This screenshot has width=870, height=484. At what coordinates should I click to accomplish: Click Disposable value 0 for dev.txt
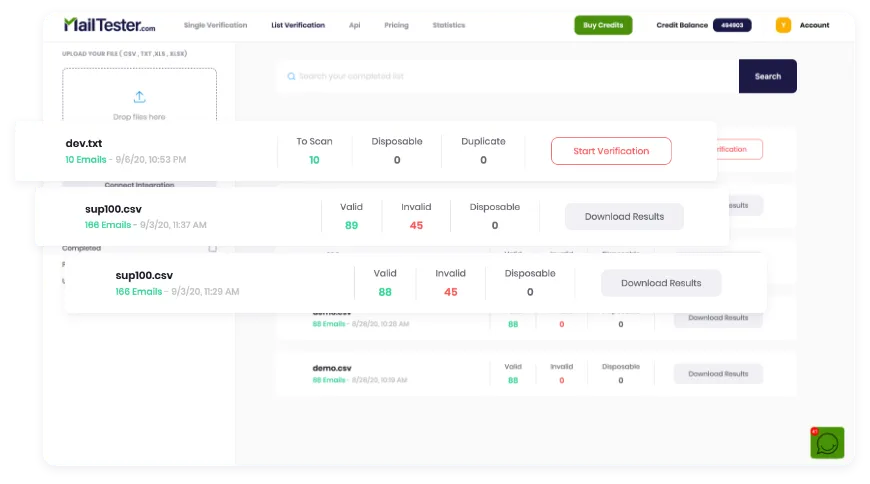click(397, 160)
